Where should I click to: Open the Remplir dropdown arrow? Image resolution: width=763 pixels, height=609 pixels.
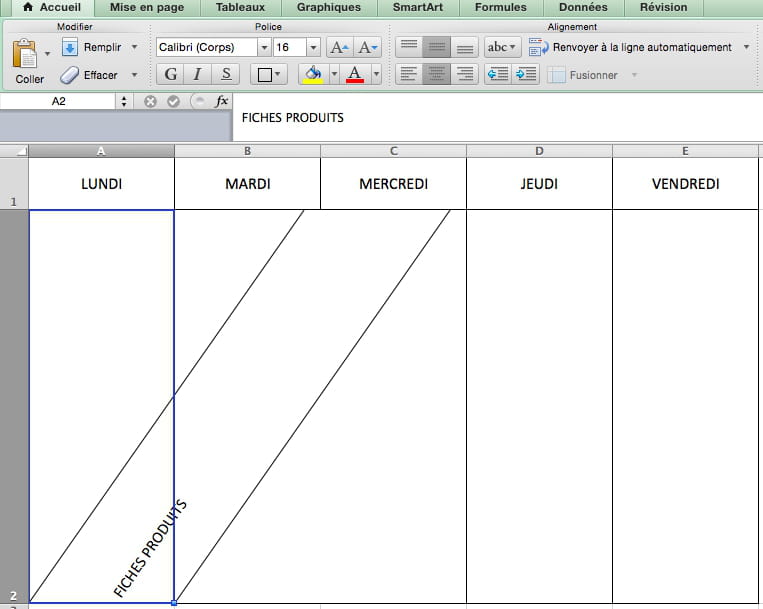(x=134, y=47)
